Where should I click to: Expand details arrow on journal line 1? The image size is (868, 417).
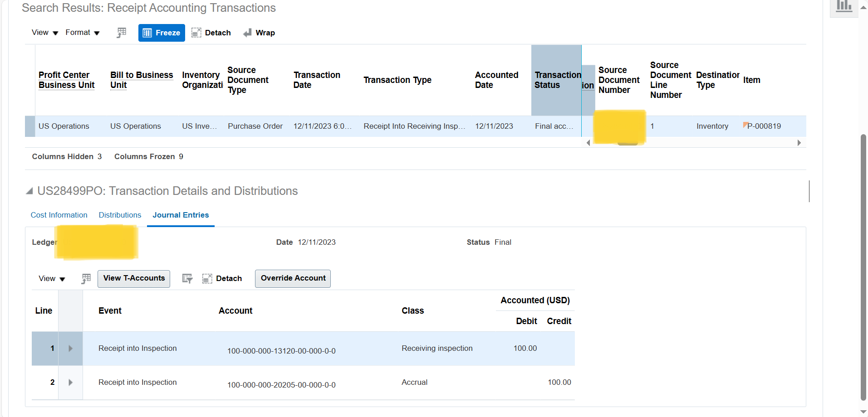tap(71, 348)
